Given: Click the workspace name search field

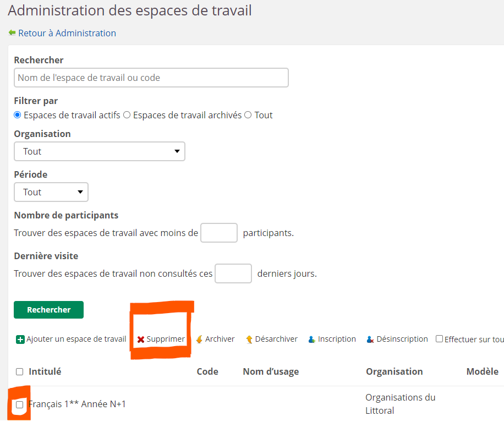Looking at the screenshot, I should 151,78.
